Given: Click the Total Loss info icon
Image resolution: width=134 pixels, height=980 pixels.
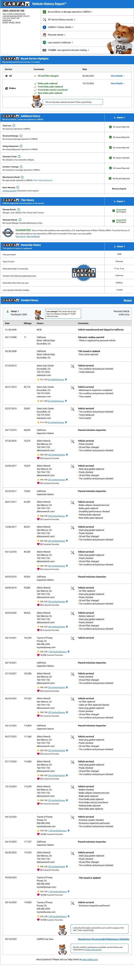Looking at the screenshot, I should [14, 126].
